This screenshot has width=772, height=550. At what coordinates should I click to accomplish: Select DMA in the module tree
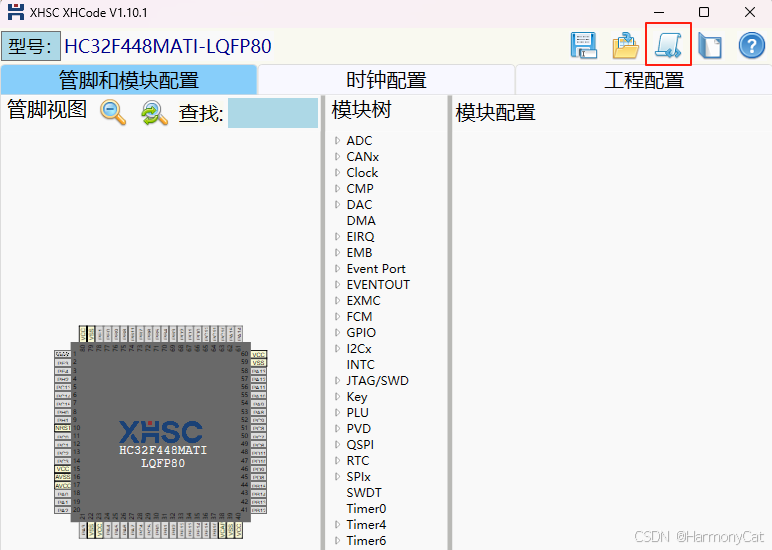point(361,221)
